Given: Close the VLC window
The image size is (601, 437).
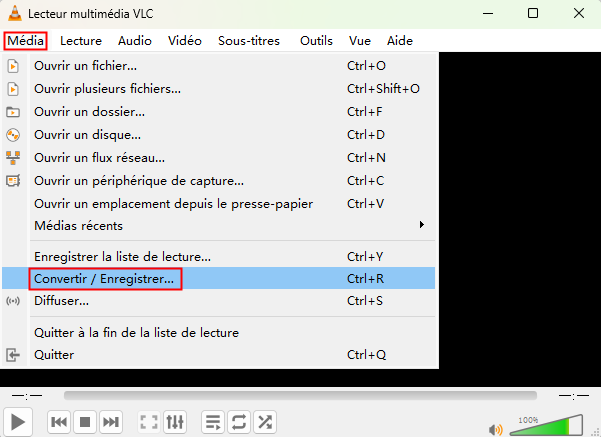Looking at the screenshot, I should [x=579, y=13].
